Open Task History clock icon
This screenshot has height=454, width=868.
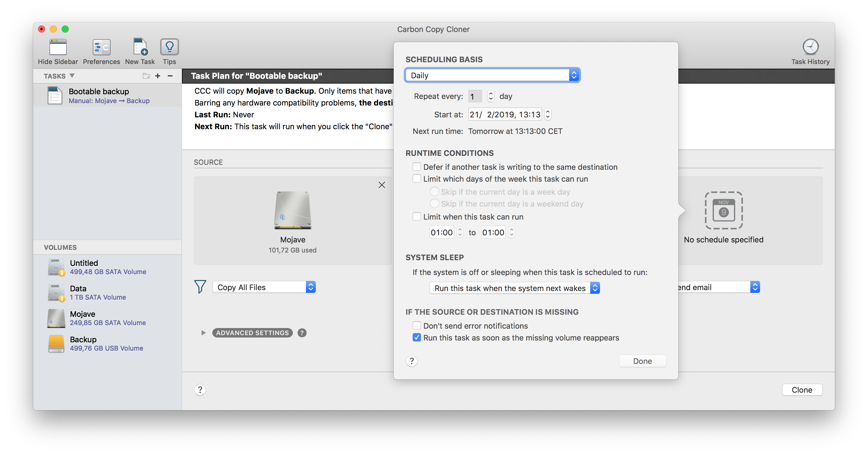pyautogui.click(x=810, y=47)
